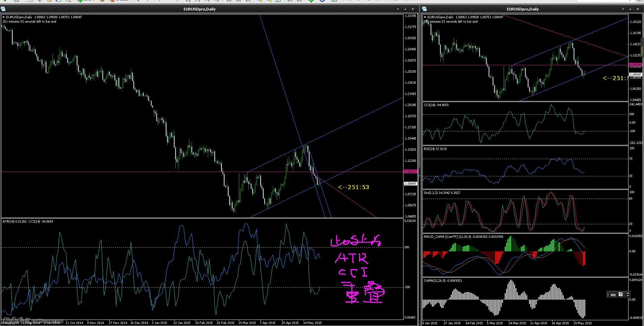Viewport: 644px width, 326px height.
Task: Click the 30 Apr 2015 date on right time axis
Action: click(x=560, y=323)
